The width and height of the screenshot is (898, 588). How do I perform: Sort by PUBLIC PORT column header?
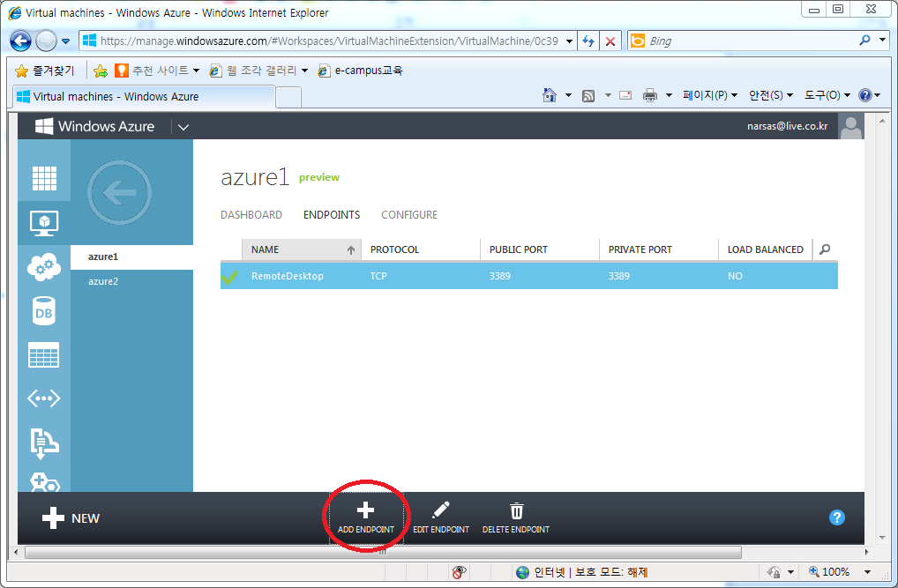click(540, 249)
